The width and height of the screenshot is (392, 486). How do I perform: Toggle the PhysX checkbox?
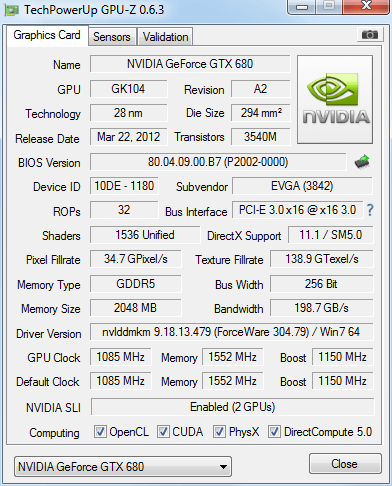coord(219,432)
